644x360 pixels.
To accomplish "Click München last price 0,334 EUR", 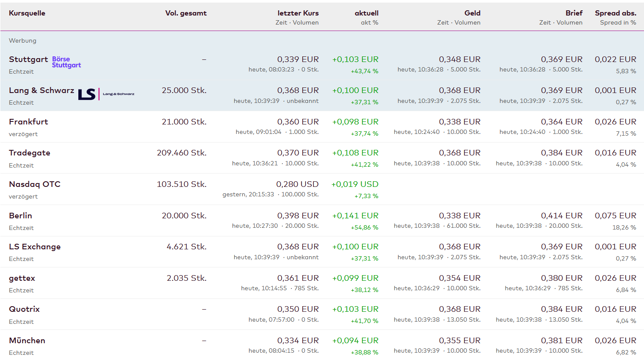I will coord(298,341).
